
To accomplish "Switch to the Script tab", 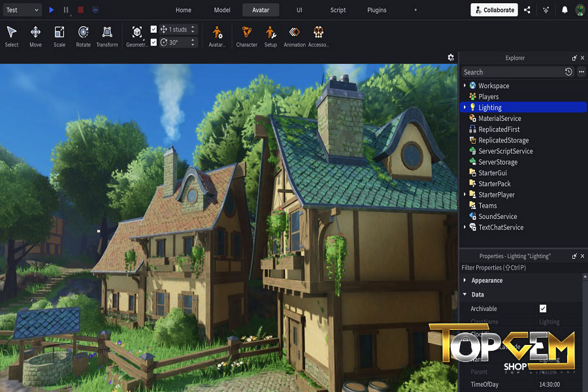I will 338,10.
